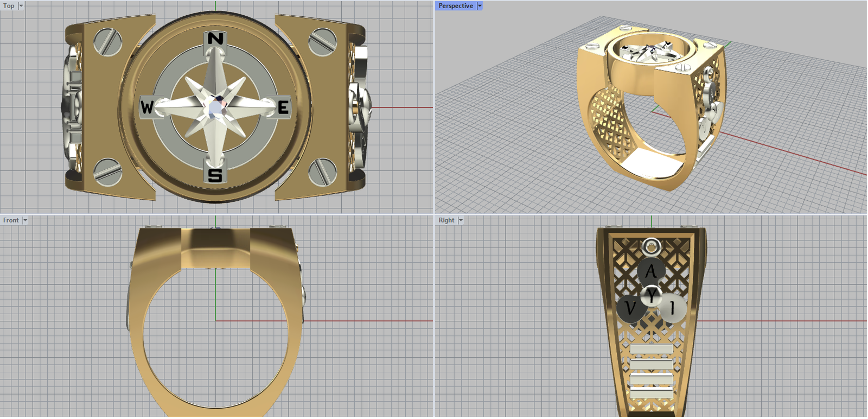The width and height of the screenshot is (868, 419).
Task: Activate the Front viewport title label
Action: 11,220
